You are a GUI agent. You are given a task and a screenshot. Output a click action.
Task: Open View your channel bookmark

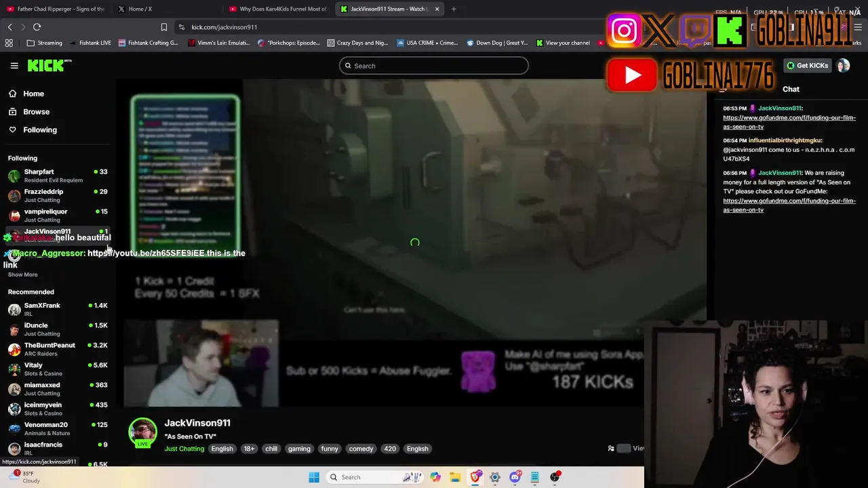[x=563, y=43]
